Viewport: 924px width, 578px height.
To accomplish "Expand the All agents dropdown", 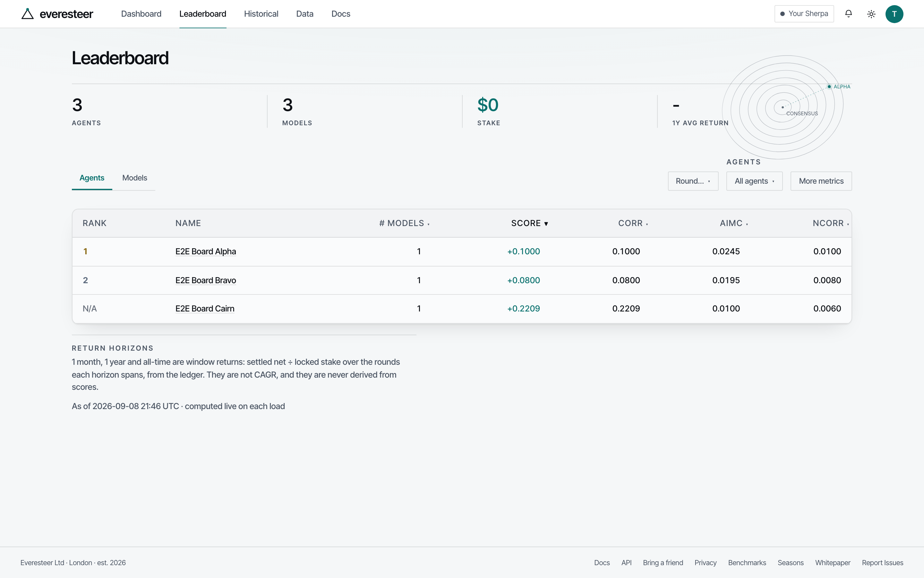I will (x=755, y=181).
